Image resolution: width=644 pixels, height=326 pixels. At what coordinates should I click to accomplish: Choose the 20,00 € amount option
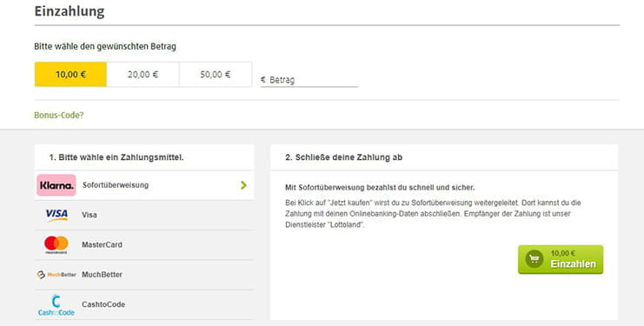click(x=143, y=74)
